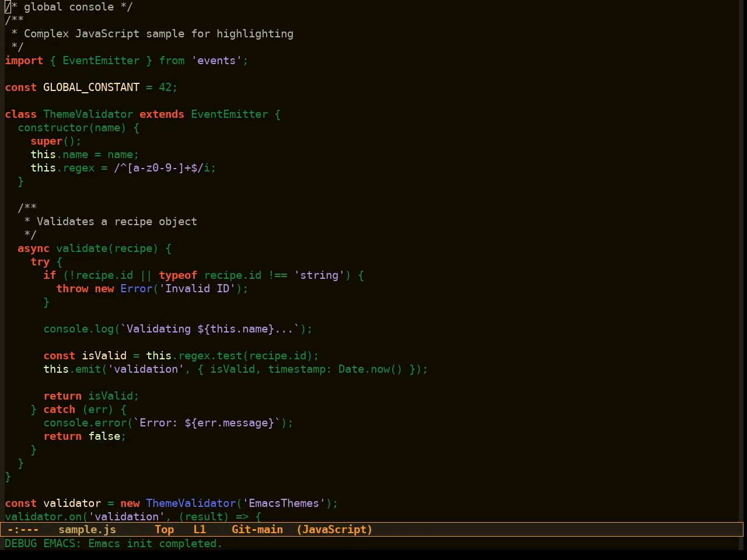Click 'constructor(name)' method definition
The width and height of the screenshot is (747, 560).
(x=72, y=128)
